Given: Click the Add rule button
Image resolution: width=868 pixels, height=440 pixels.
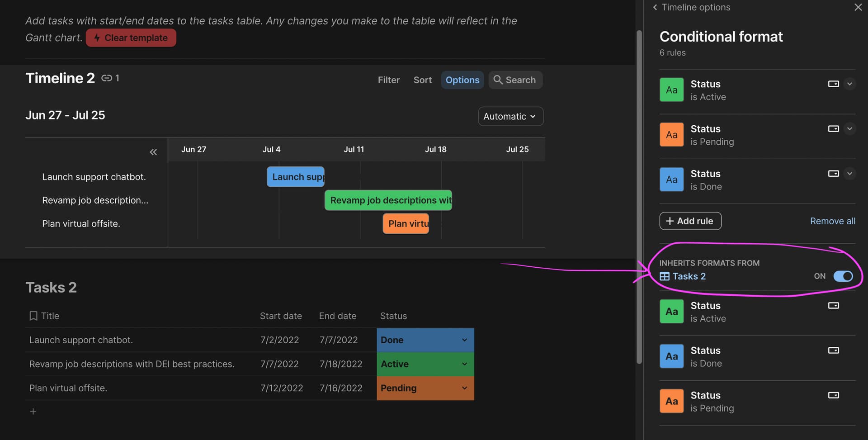Looking at the screenshot, I should point(690,221).
